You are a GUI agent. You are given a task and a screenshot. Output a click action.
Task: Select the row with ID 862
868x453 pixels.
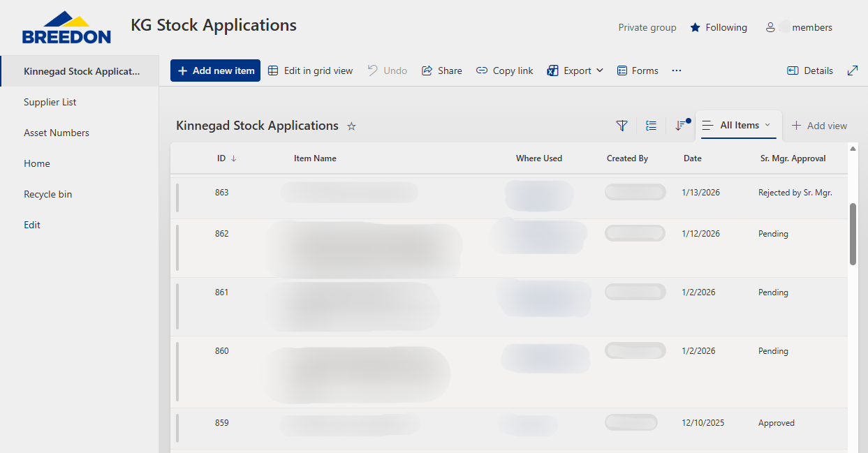509,248
